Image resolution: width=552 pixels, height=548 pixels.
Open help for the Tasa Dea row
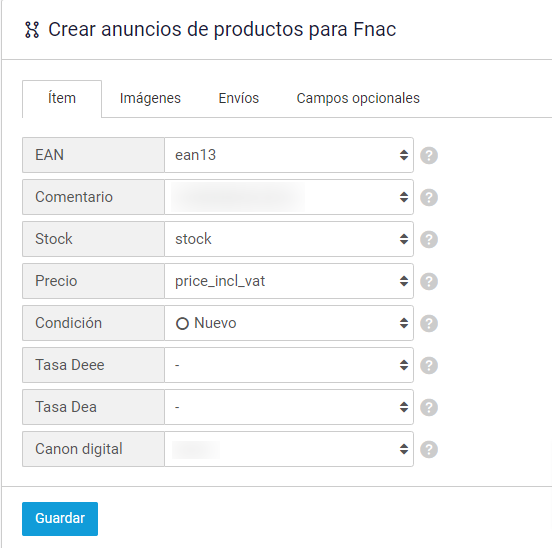coord(429,407)
